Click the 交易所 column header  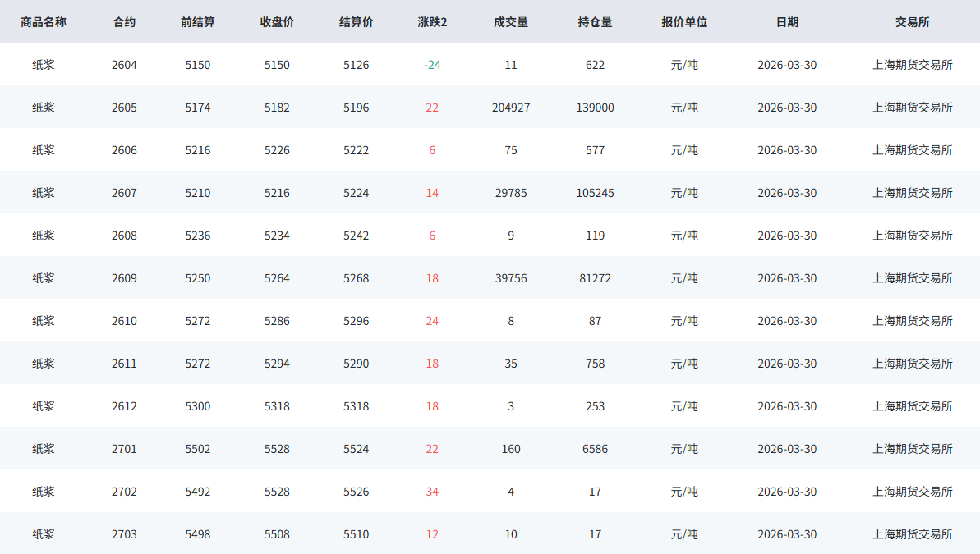click(912, 22)
